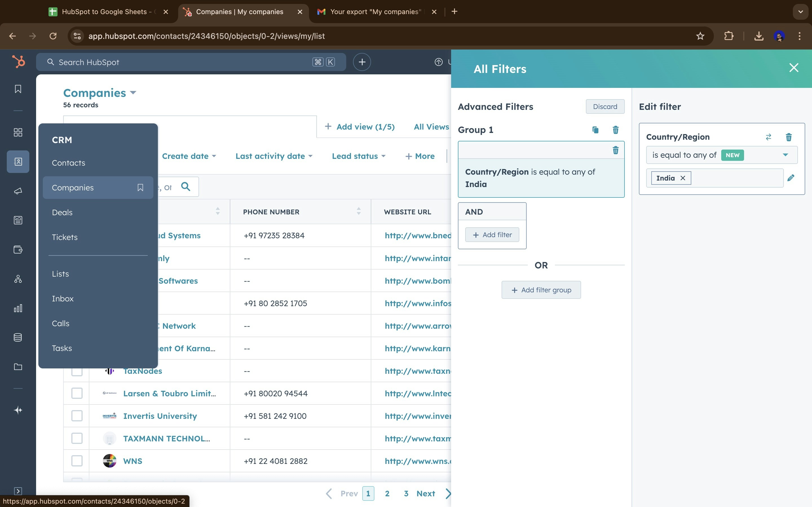Open the Lead status filter dropdown
Image resolution: width=812 pixels, height=507 pixels.
pyautogui.click(x=358, y=156)
